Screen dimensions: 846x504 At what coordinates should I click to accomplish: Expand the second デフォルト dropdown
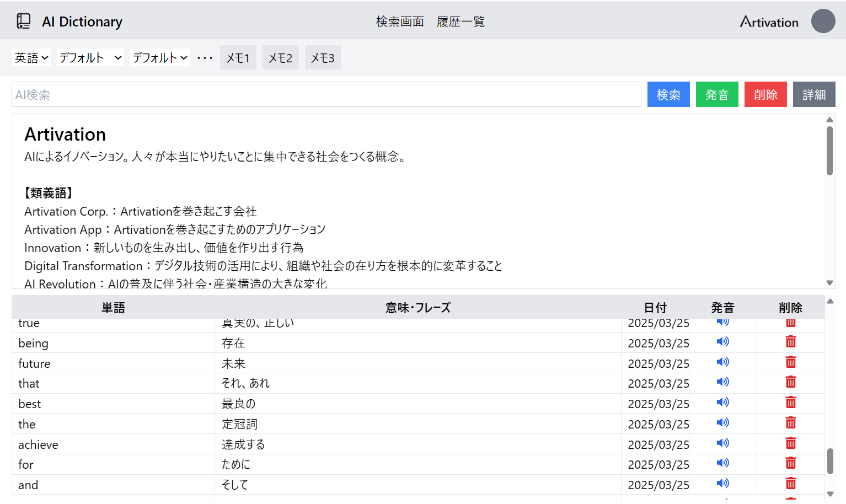point(160,58)
